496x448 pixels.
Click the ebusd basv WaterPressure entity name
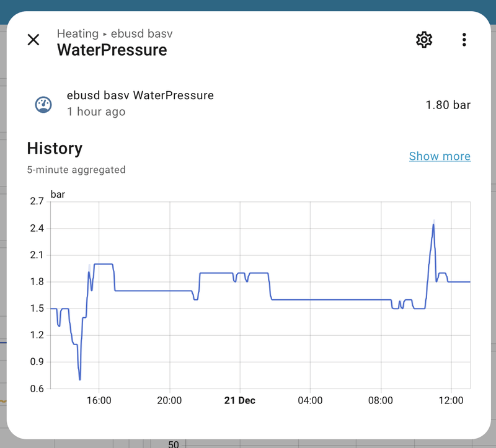(x=140, y=95)
